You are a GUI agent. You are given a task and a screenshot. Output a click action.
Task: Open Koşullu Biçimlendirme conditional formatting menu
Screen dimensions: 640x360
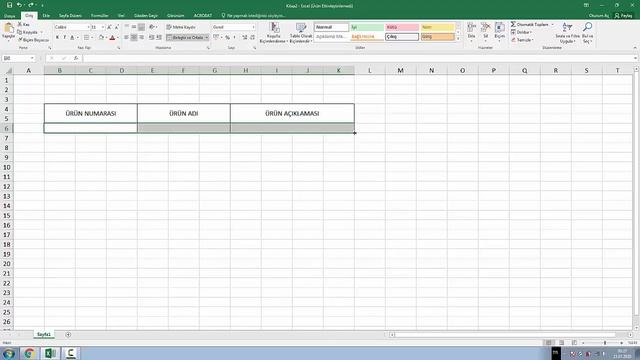click(273, 33)
